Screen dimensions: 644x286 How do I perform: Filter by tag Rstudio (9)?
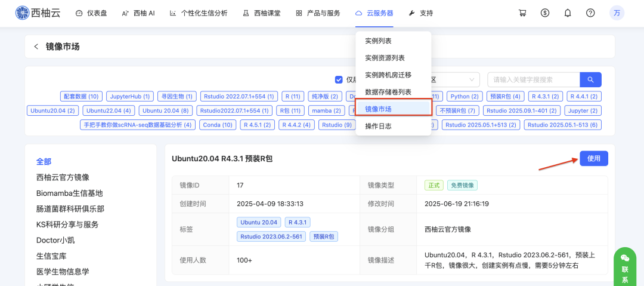[x=337, y=125]
